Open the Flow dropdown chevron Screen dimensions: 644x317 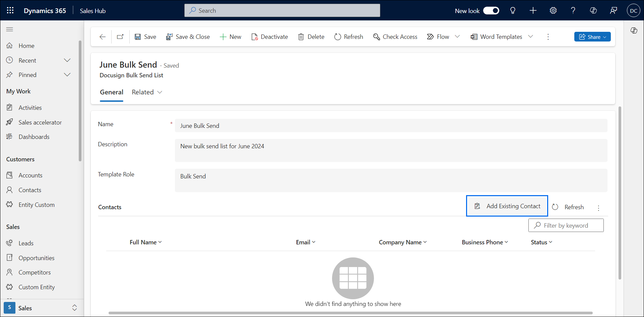click(458, 36)
